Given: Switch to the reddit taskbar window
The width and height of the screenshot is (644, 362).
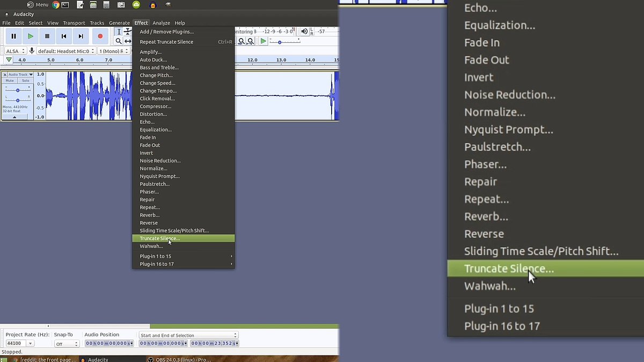Looking at the screenshot, I should (x=45, y=359).
